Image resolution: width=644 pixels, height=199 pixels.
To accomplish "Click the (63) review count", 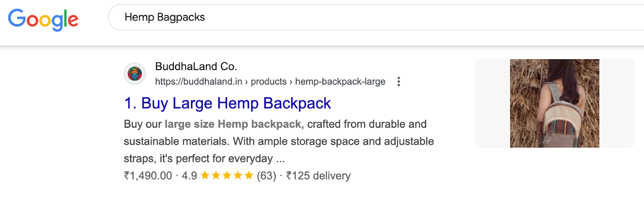I will tap(266, 176).
